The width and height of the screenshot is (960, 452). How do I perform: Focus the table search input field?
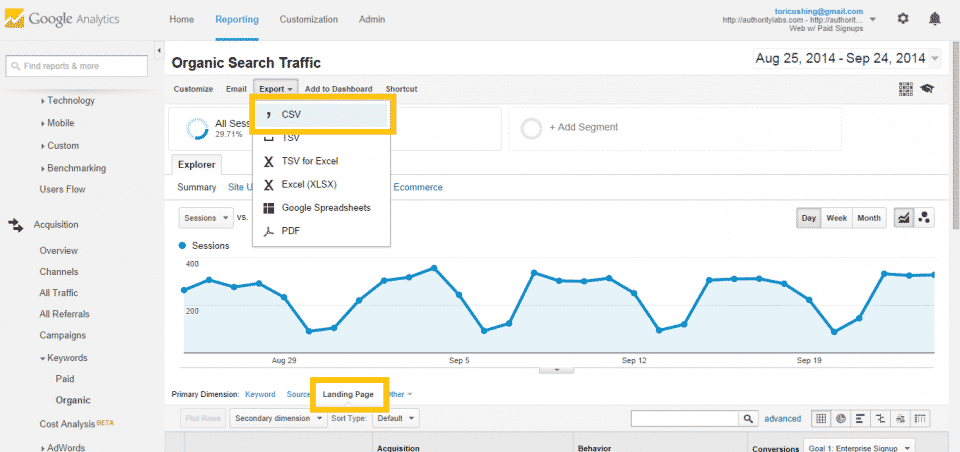click(x=685, y=419)
